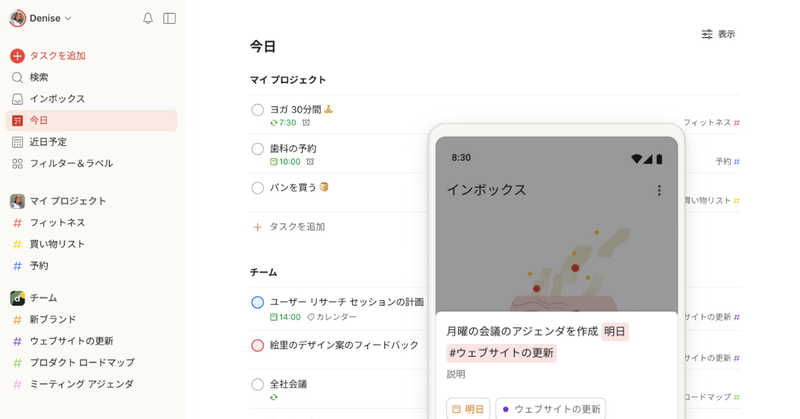Click the purple hash icon beside ウェブサイトの更新 in sidebar
800x419 pixels.
tap(17, 341)
